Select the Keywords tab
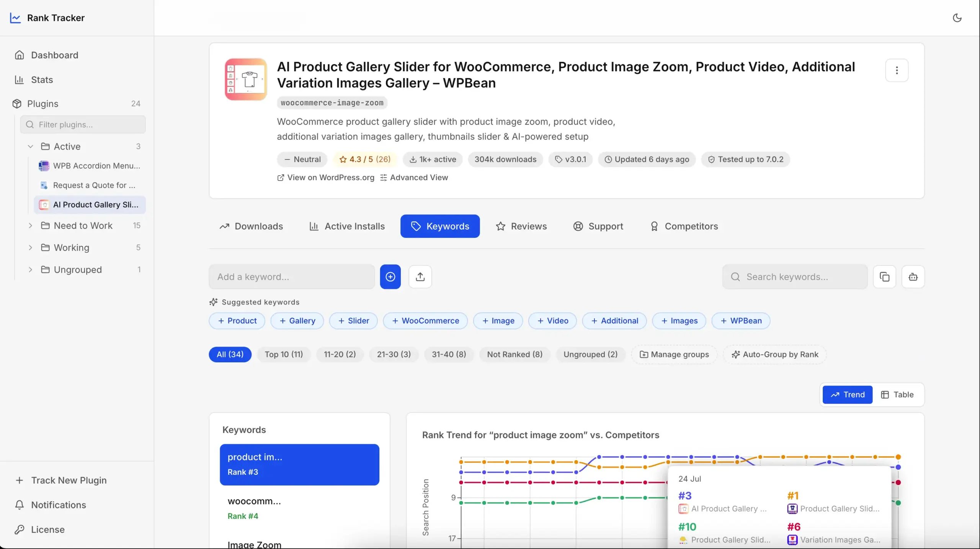 click(x=440, y=226)
